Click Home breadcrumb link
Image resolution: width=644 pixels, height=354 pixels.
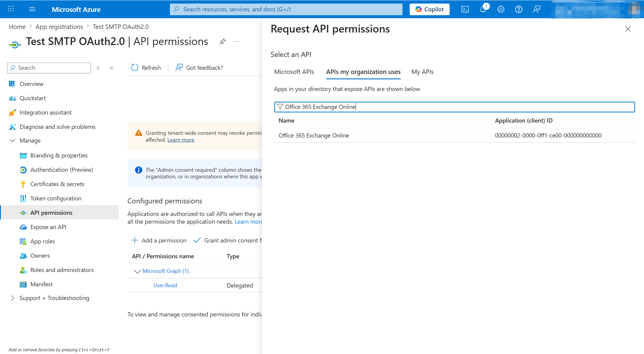(x=17, y=27)
